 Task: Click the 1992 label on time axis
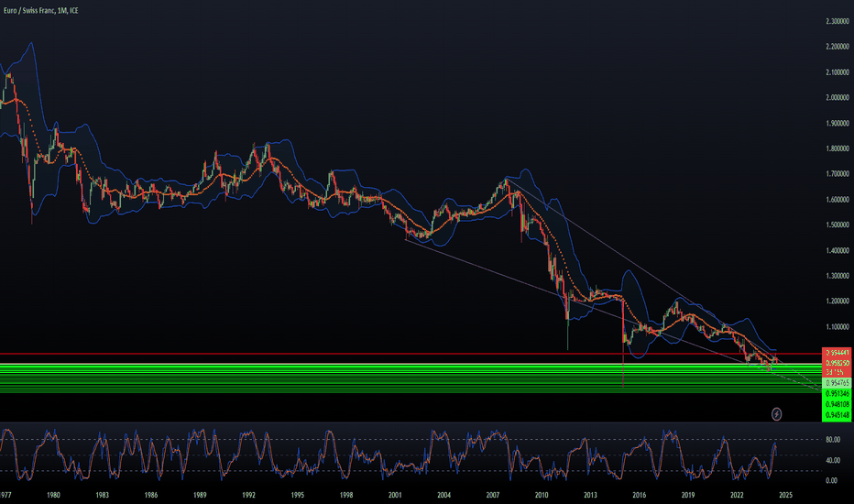point(248,495)
